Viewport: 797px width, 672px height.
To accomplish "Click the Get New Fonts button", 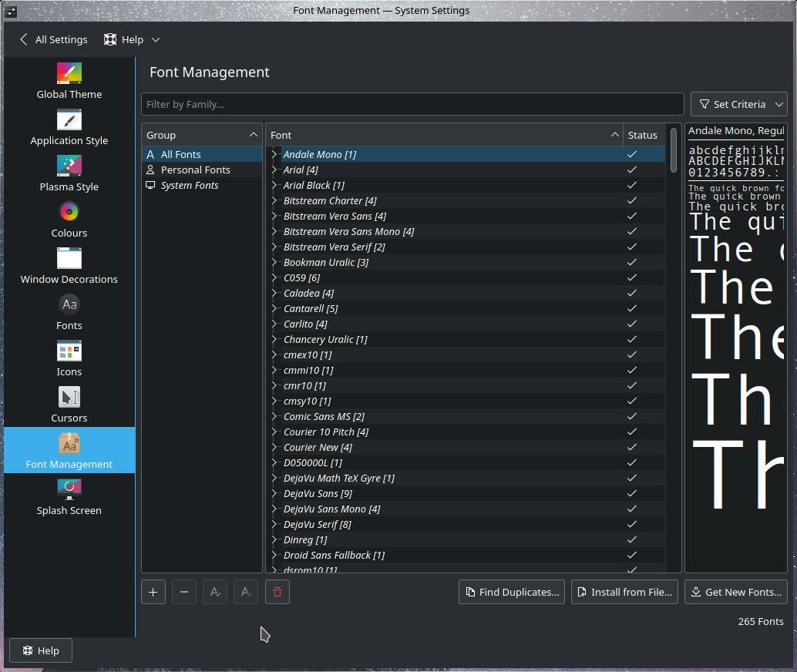I will tap(735, 592).
